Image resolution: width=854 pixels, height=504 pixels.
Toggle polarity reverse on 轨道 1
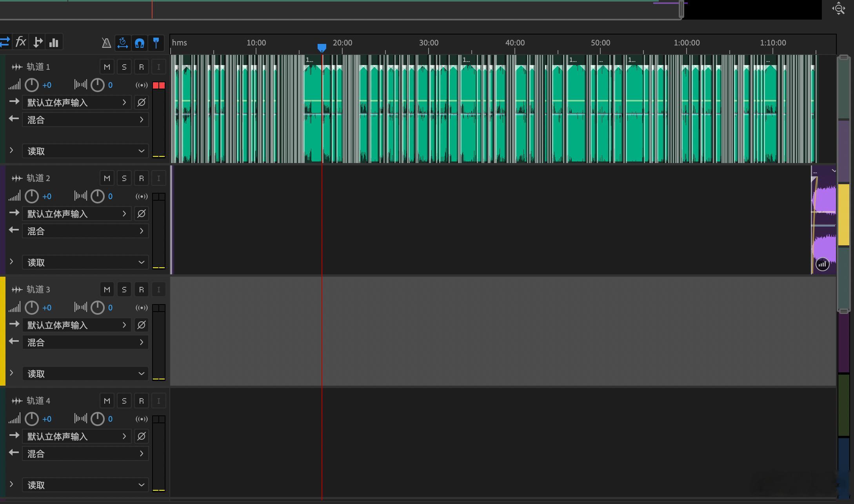(142, 102)
